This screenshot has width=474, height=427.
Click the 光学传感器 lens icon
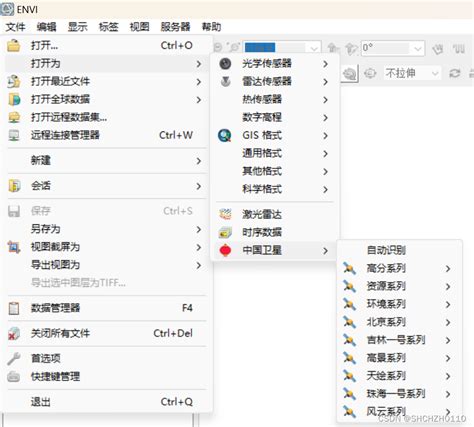[225, 63]
